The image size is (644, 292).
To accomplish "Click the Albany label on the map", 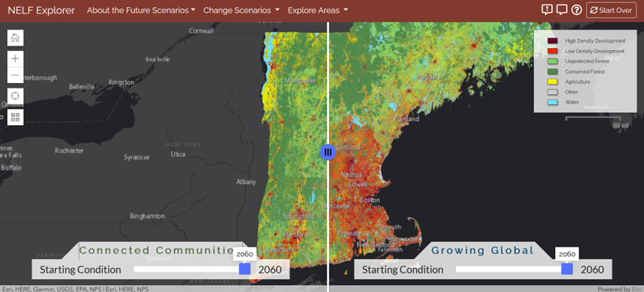I will (246, 181).
